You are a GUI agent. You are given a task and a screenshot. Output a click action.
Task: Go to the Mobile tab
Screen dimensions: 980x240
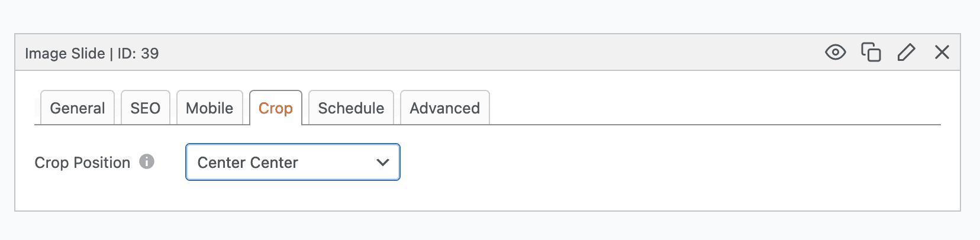(x=209, y=108)
